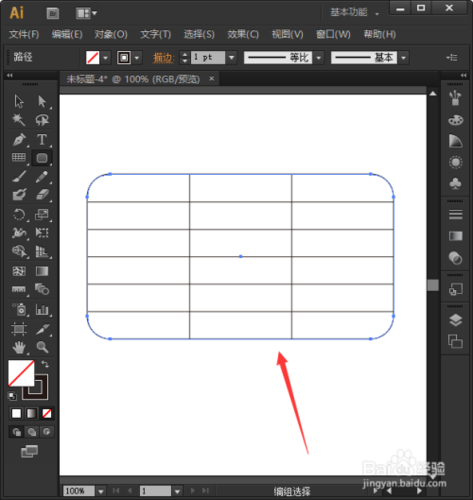Select the Hand tool
This screenshot has width=473, height=500.
coord(19,347)
